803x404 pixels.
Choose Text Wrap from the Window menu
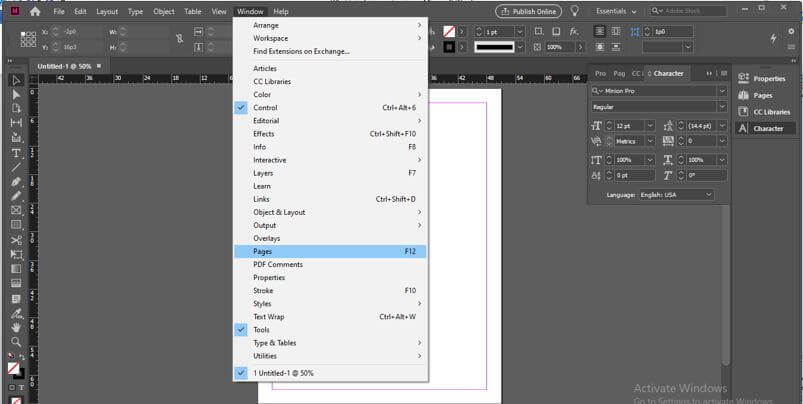[330, 316]
